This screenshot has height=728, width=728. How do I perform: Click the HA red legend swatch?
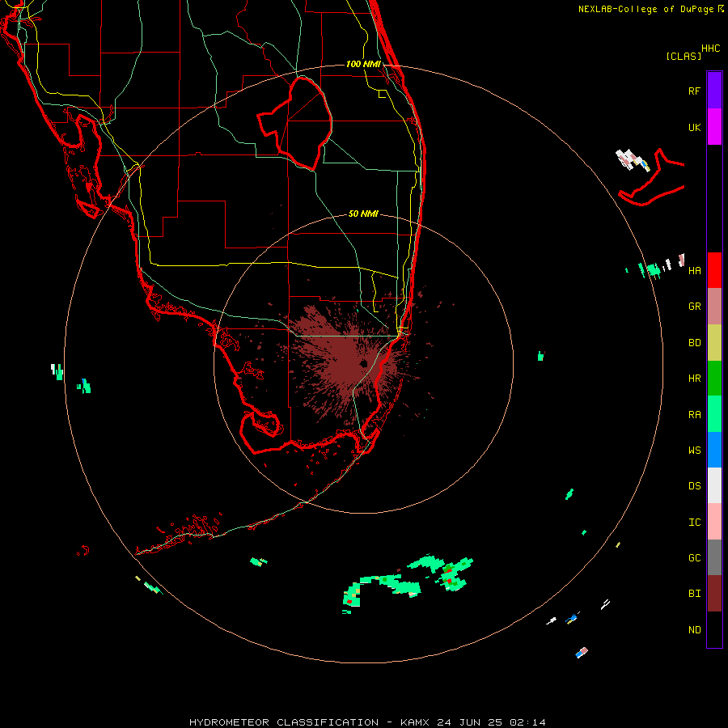pos(714,270)
